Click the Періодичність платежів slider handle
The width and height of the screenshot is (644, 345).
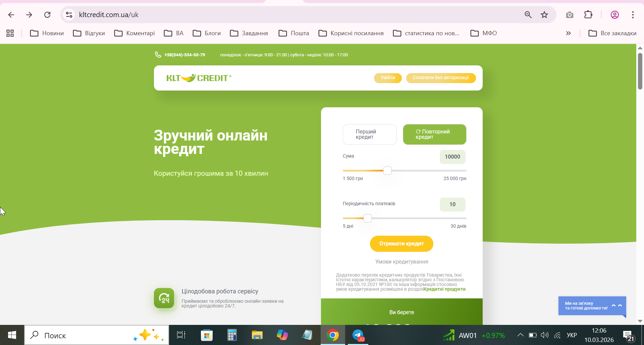[x=368, y=218]
